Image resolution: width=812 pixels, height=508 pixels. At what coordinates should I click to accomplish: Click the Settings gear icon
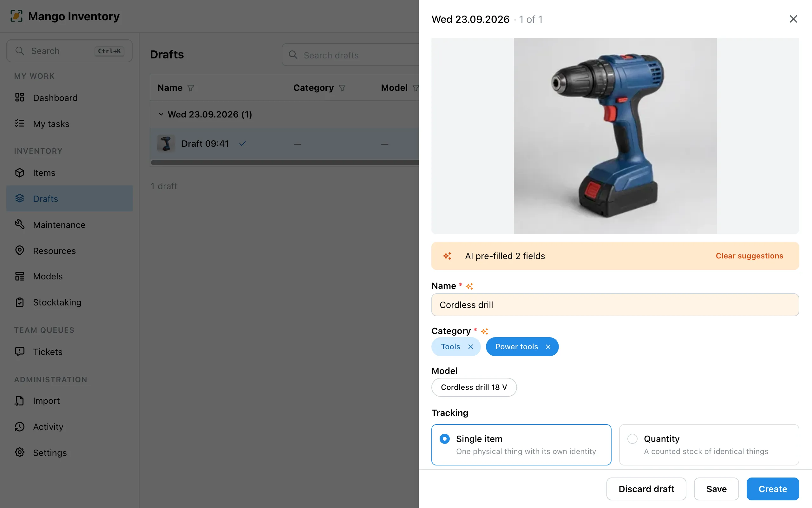pyautogui.click(x=19, y=452)
